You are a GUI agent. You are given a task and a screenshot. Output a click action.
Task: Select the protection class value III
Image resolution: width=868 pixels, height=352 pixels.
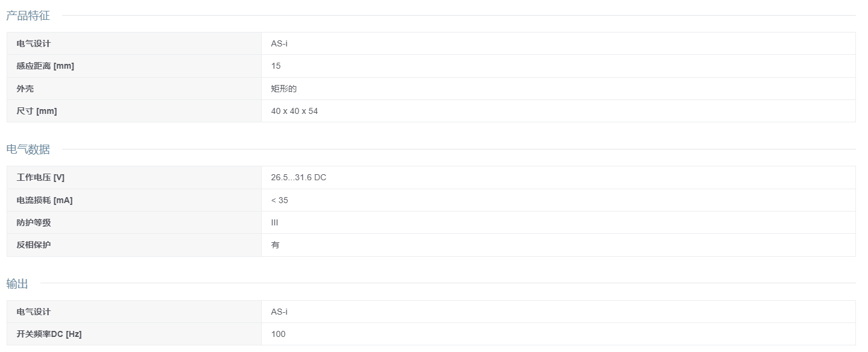[274, 222]
